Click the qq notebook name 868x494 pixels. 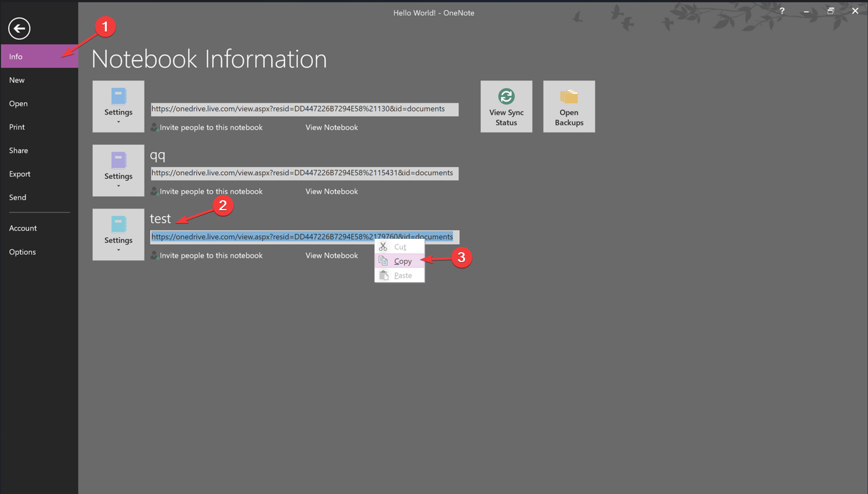point(157,155)
